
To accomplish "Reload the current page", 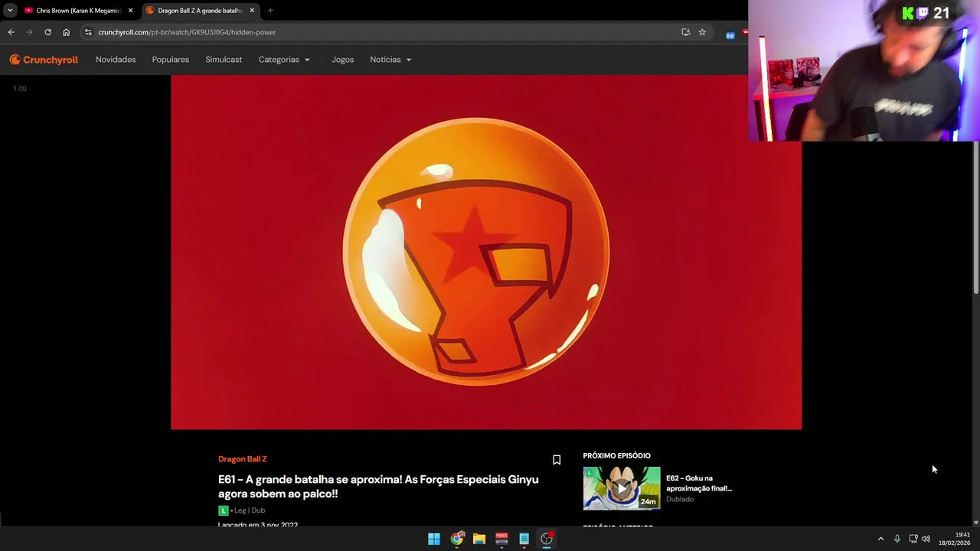I will (x=47, y=32).
